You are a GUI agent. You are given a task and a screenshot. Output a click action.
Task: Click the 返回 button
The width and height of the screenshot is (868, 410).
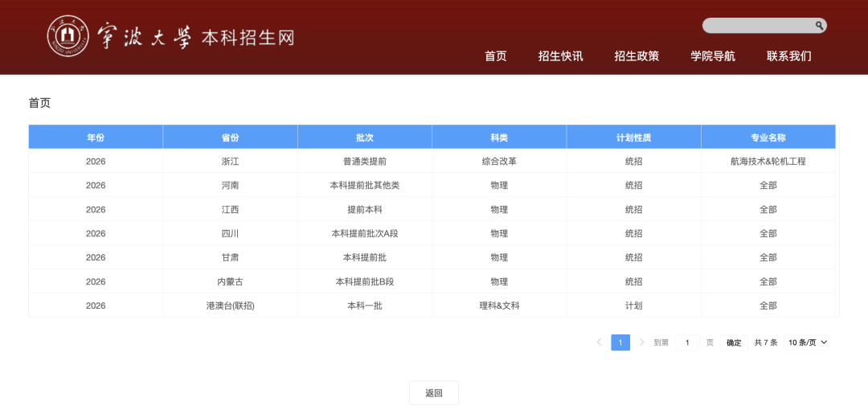(x=434, y=393)
